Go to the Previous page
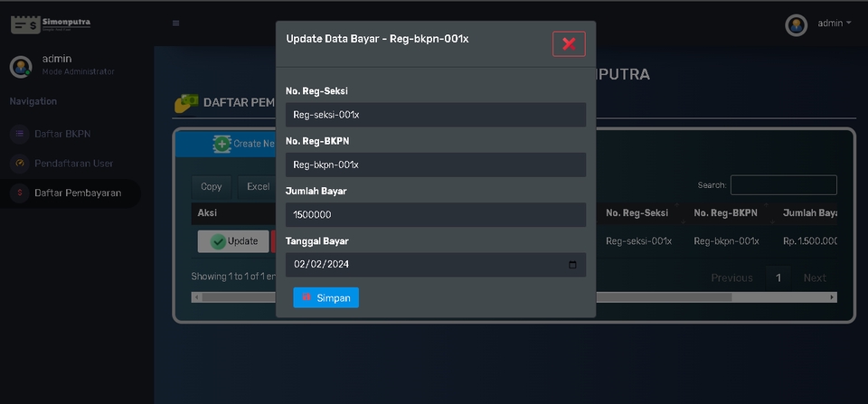The width and height of the screenshot is (868, 404). point(731,277)
